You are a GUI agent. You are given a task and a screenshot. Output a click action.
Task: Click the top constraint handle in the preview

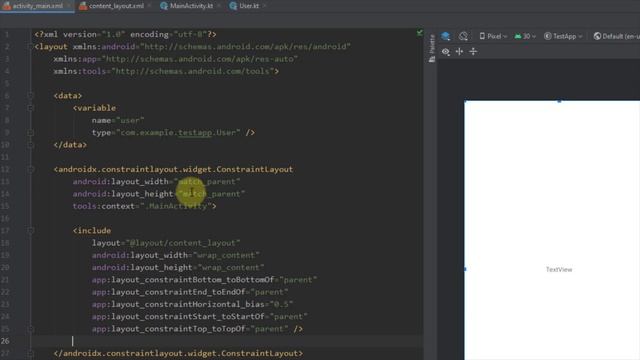tap(559, 101)
